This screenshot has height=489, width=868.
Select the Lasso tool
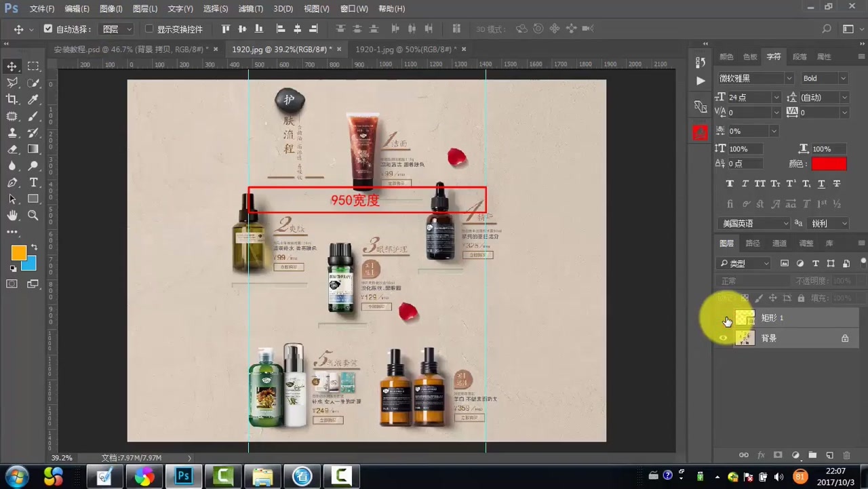click(x=12, y=83)
